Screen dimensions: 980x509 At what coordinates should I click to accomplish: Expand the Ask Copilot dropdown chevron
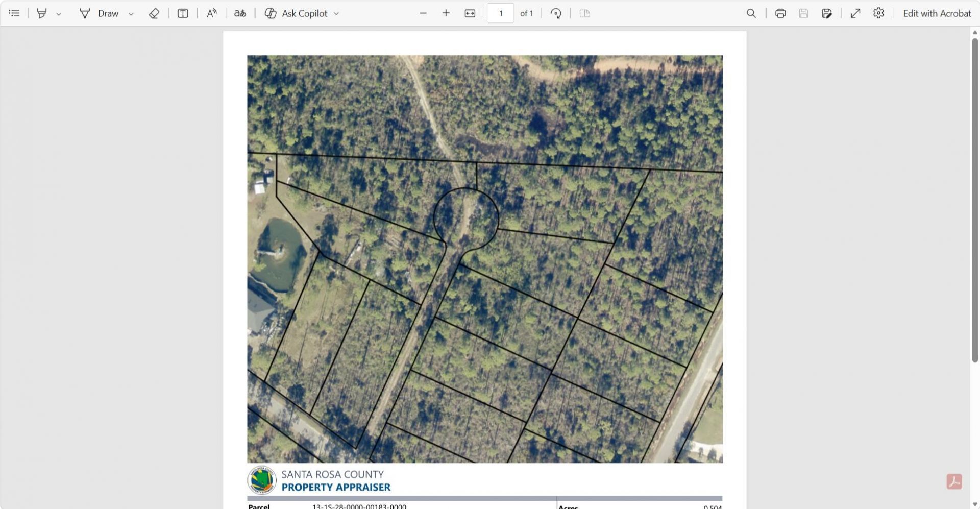tap(336, 14)
